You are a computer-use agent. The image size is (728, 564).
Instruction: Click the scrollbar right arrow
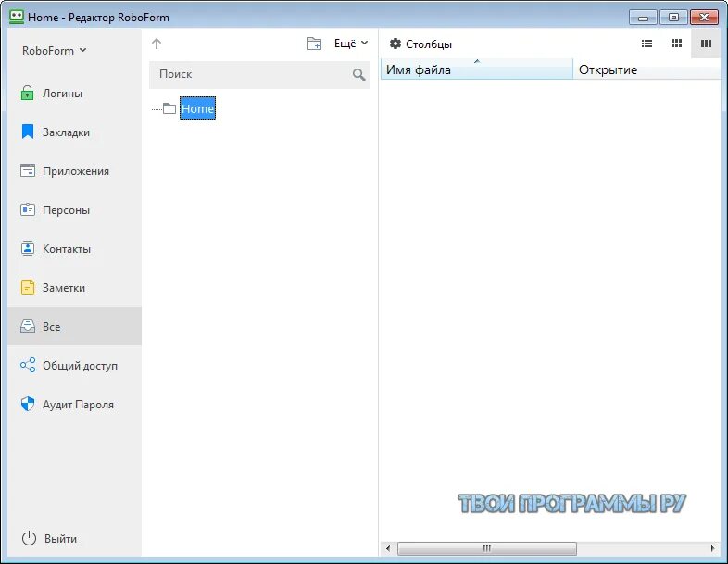tap(712, 548)
